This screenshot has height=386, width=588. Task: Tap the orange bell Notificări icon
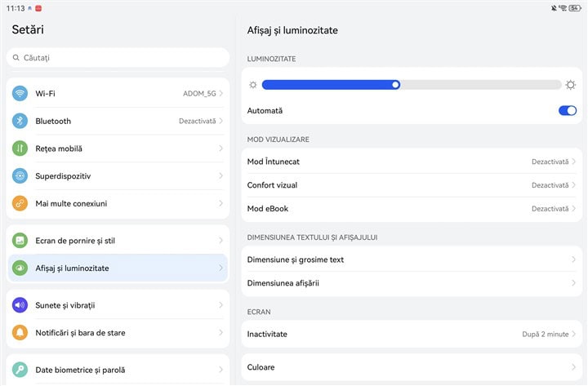pos(20,332)
